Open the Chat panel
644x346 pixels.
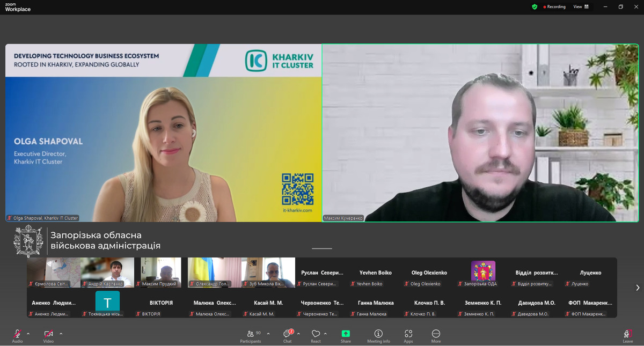(x=288, y=336)
